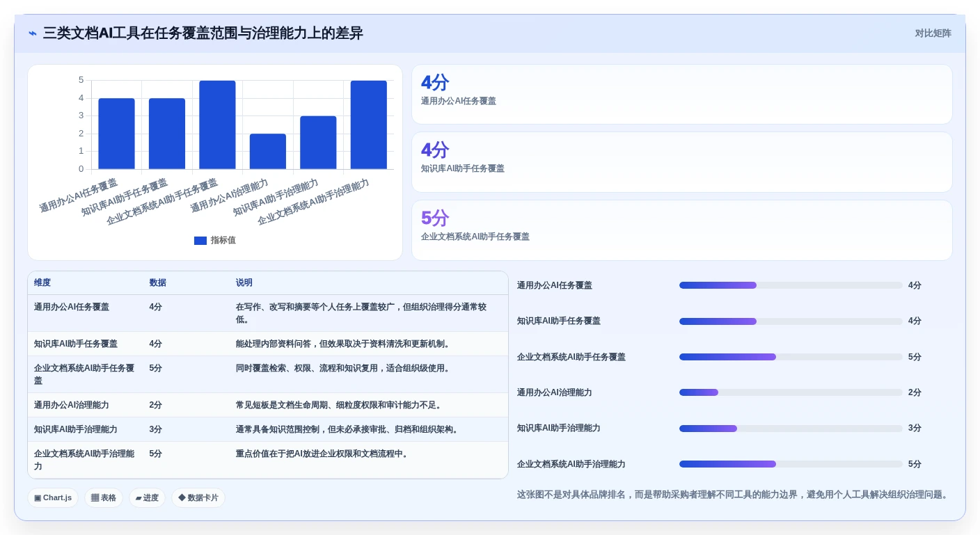
Task: Click the dashboard title 三类文档AI工具
Action: pos(203,33)
